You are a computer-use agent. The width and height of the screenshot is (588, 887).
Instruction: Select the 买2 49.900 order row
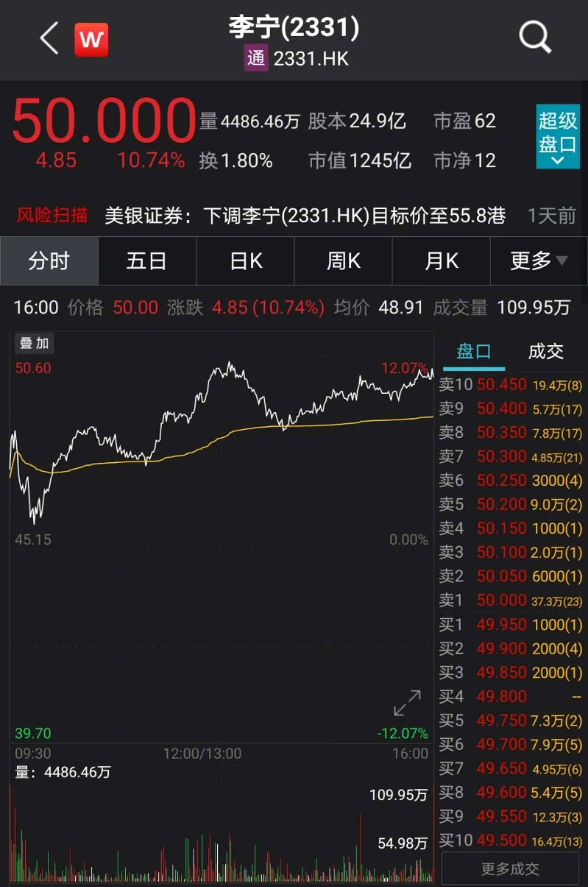(511, 649)
